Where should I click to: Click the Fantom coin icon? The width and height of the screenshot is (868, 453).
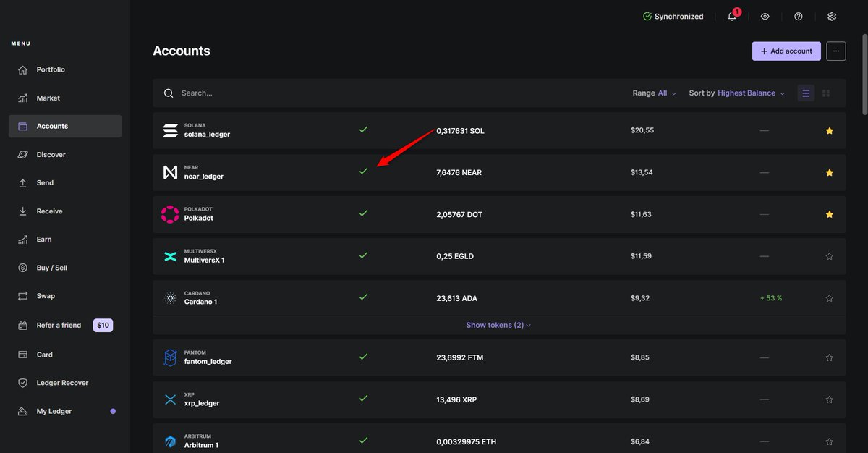coord(170,357)
